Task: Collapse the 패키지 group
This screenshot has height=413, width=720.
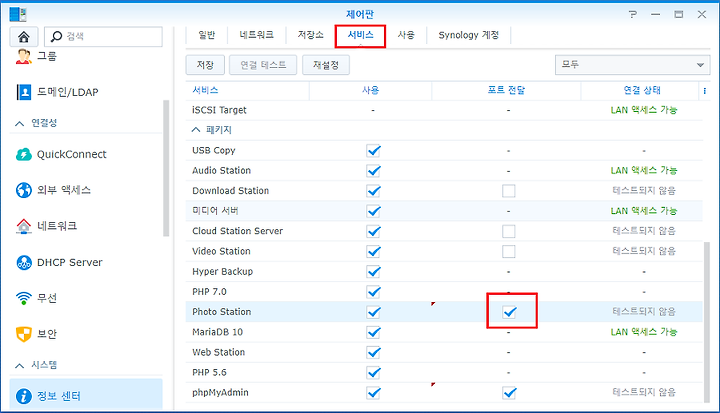Action: tap(196, 130)
